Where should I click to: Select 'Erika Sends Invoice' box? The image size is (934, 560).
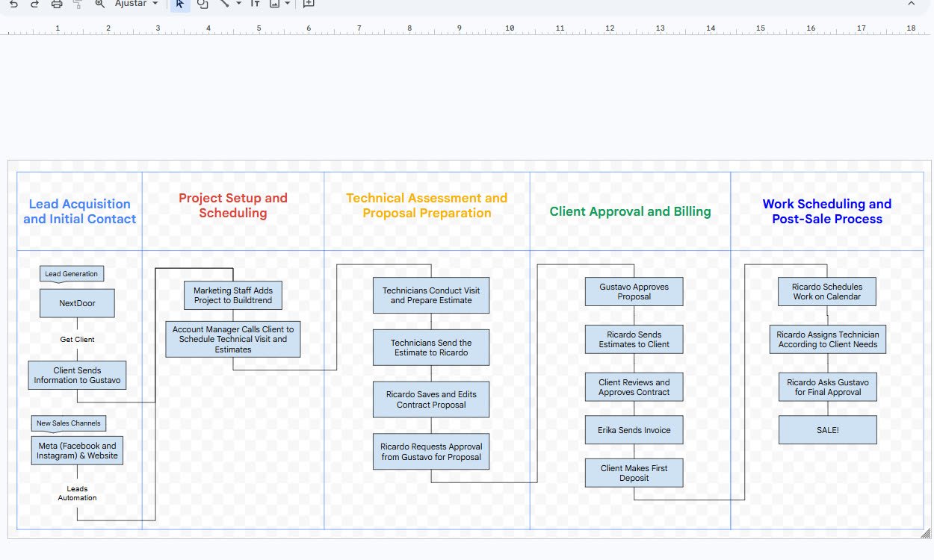coord(634,430)
